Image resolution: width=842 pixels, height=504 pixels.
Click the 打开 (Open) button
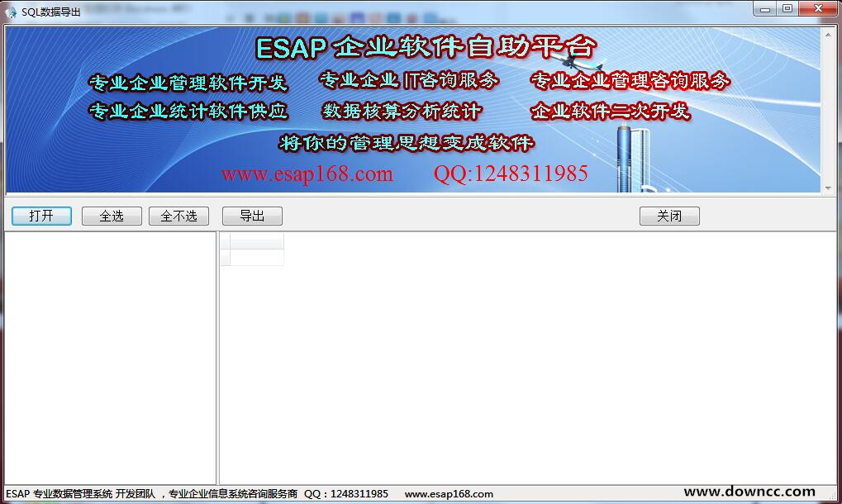click(x=41, y=216)
